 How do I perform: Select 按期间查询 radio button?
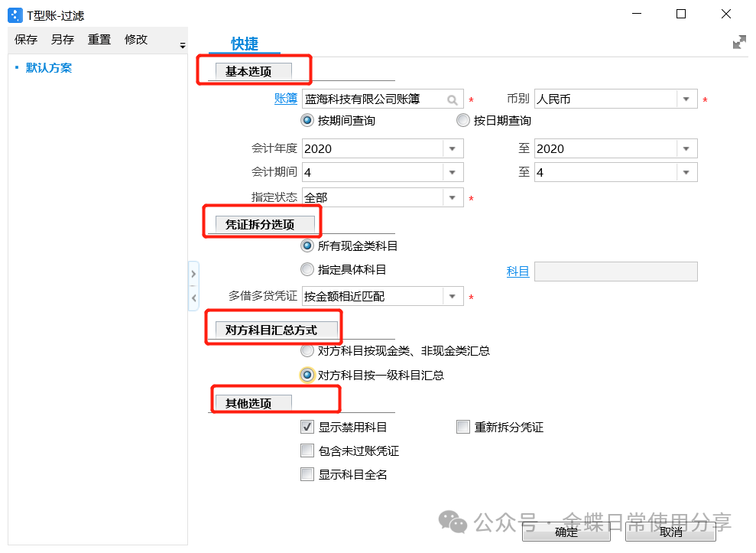308,120
